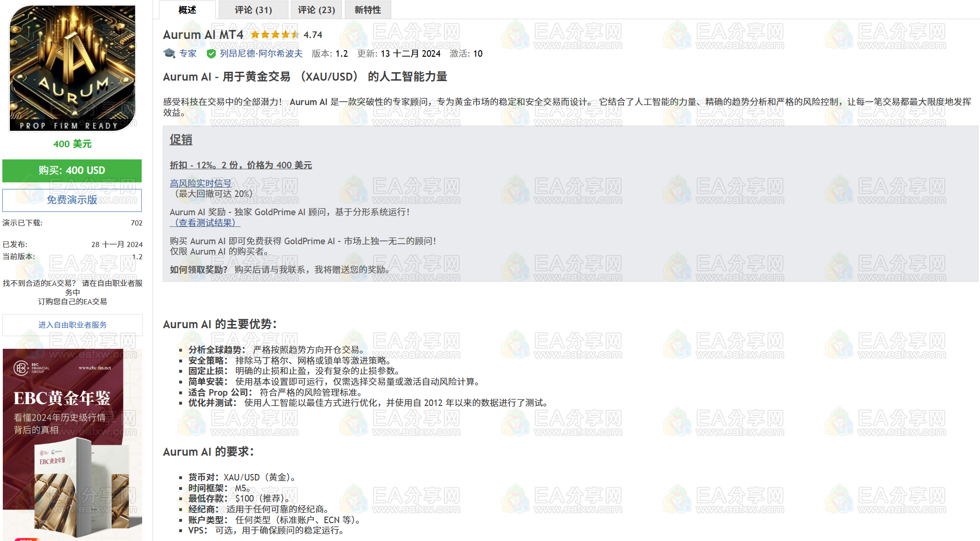Click the Aurum AI 的要求 heading
The height and width of the screenshot is (541, 980).
[x=208, y=452]
